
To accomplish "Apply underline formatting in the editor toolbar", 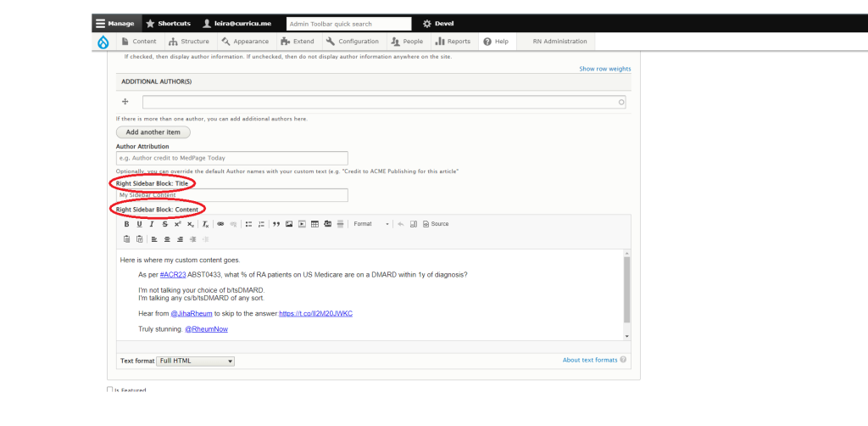I will point(139,224).
